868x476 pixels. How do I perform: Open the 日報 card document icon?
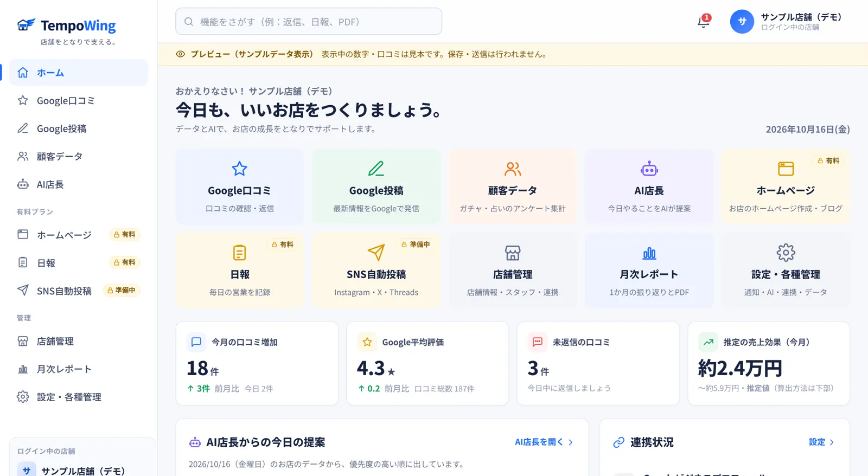click(x=239, y=253)
